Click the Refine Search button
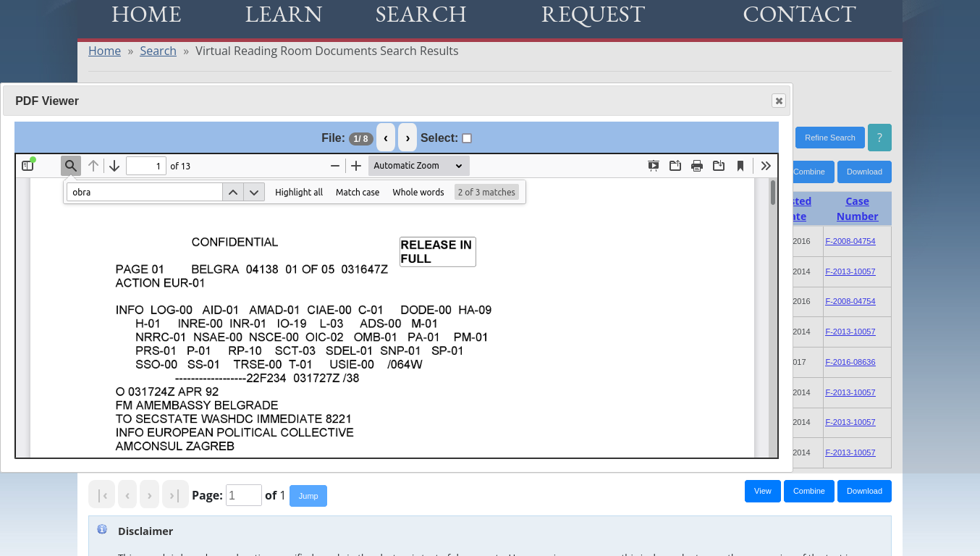Image resolution: width=980 pixels, height=556 pixels. coord(830,138)
